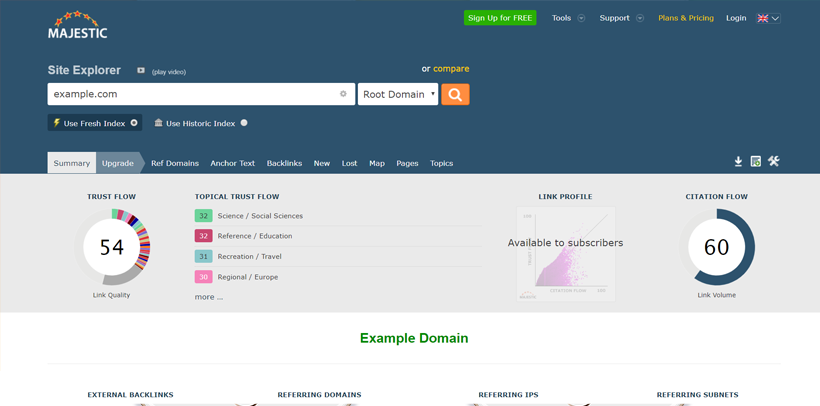Click the pink 30 Regional swatch
This screenshot has height=406, width=820.
[203, 277]
